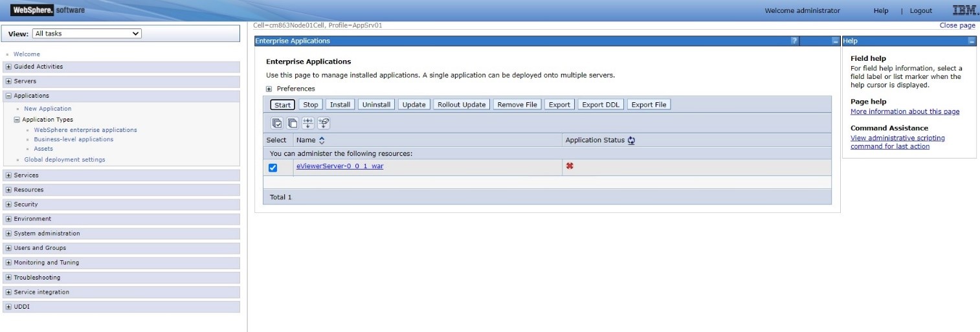The width and height of the screenshot is (980, 332).
Task: Open New Application in navigation
Action: pos(48,109)
